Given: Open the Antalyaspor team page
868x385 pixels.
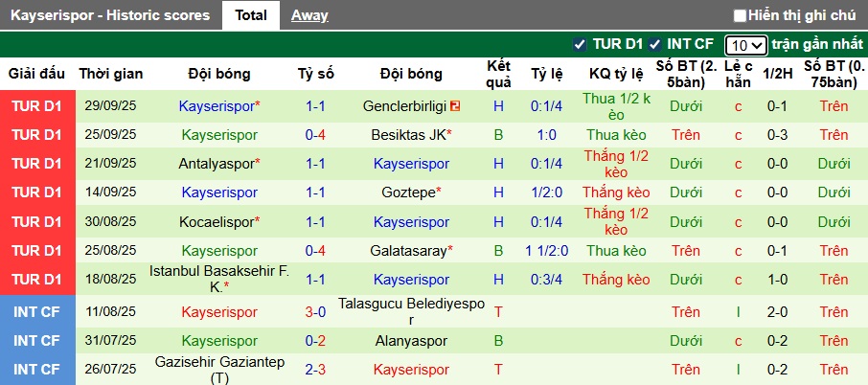Looking at the screenshot, I should [217, 164].
